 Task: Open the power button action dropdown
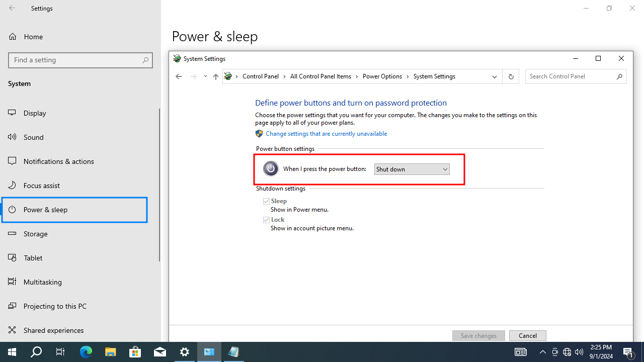(412, 169)
